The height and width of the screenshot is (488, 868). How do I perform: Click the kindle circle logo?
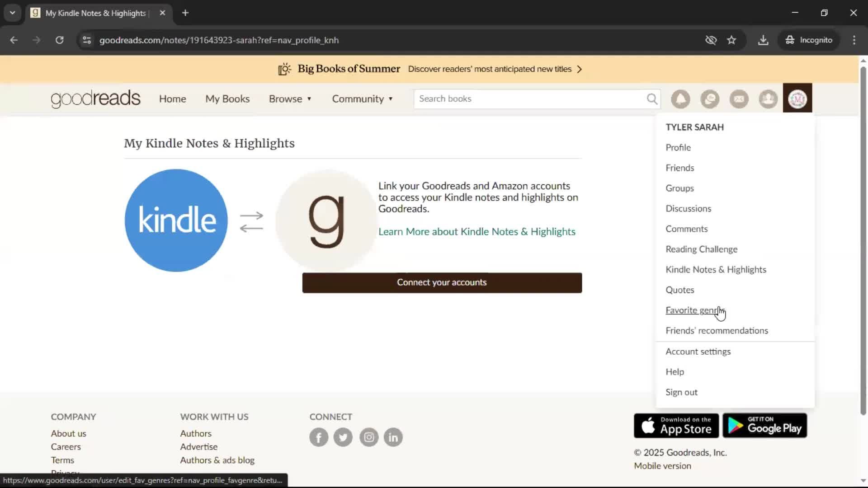point(176,221)
